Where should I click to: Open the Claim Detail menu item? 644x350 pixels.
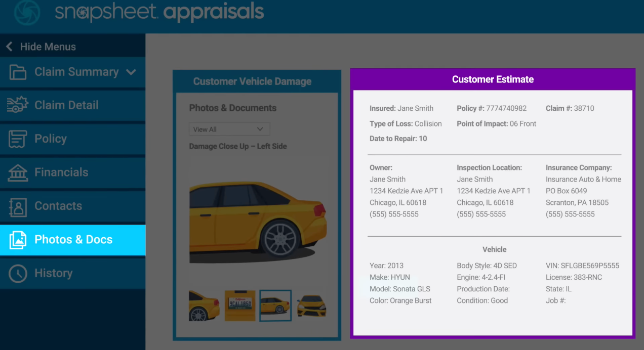point(66,105)
